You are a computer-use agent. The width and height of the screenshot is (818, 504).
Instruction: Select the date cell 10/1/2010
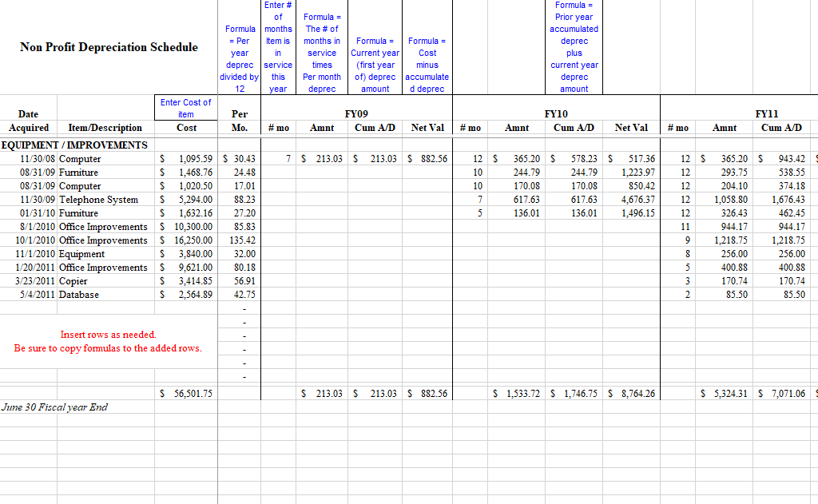[35, 240]
